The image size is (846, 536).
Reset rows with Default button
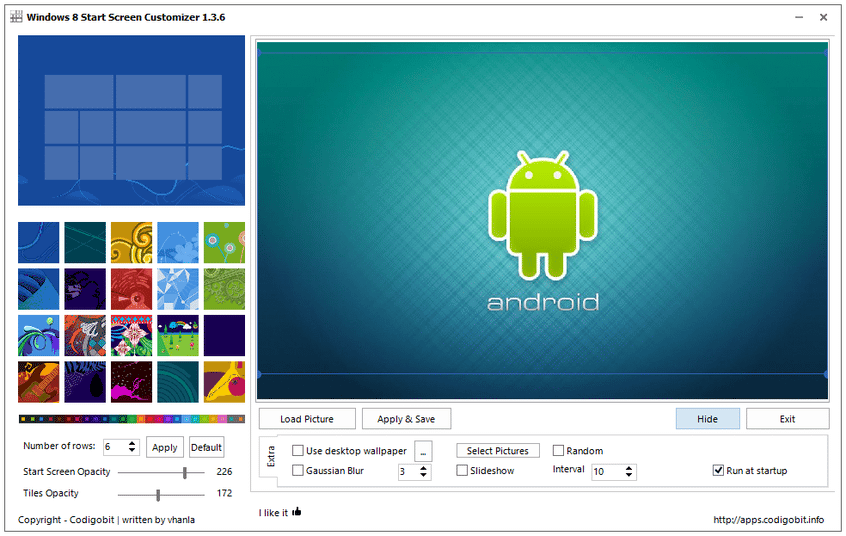[x=206, y=447]
